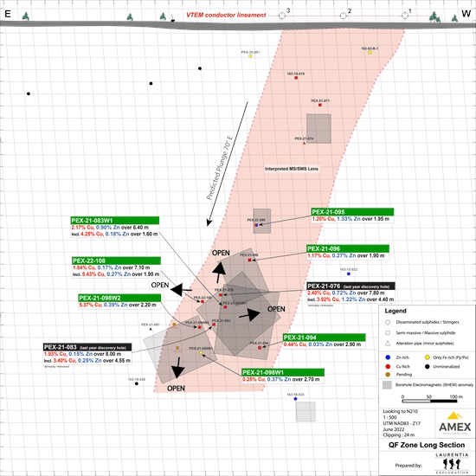Click the '1.17% Cu, 0.27% Zn over 1.90 m' result
This screenshot has width=476, height=476.
click(346, 256)
